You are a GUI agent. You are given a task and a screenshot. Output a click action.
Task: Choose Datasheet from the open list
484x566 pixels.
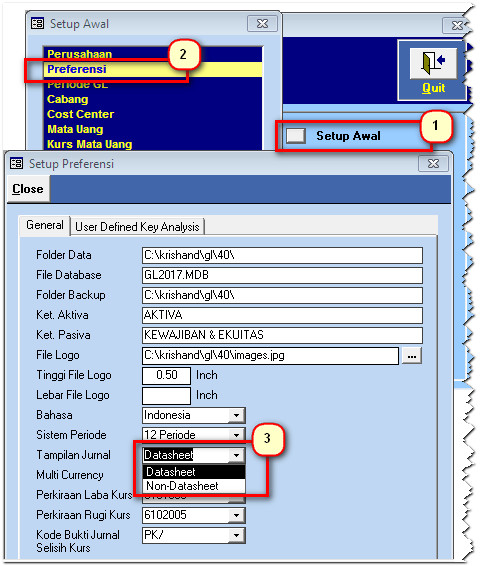[194, 472]
